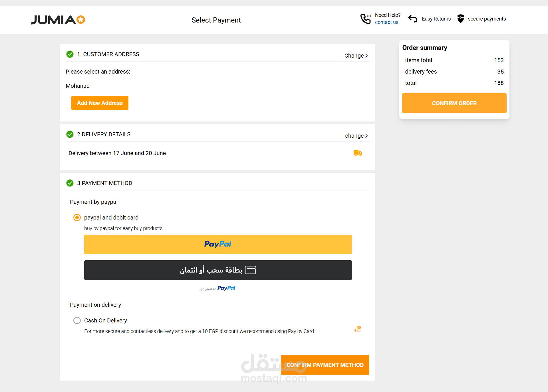Click the Delivery Details green checkmark icon
Viewport: 548px width, 392px height.
(x=70, y=134)
